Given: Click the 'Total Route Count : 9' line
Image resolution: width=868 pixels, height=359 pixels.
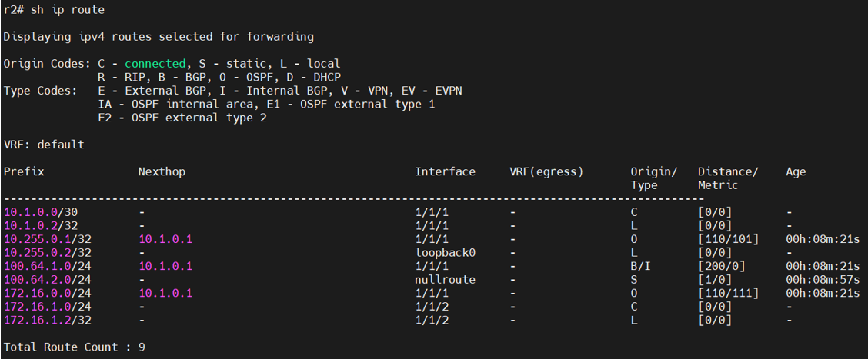Looking at the screenshot, I should coord(75,347).
